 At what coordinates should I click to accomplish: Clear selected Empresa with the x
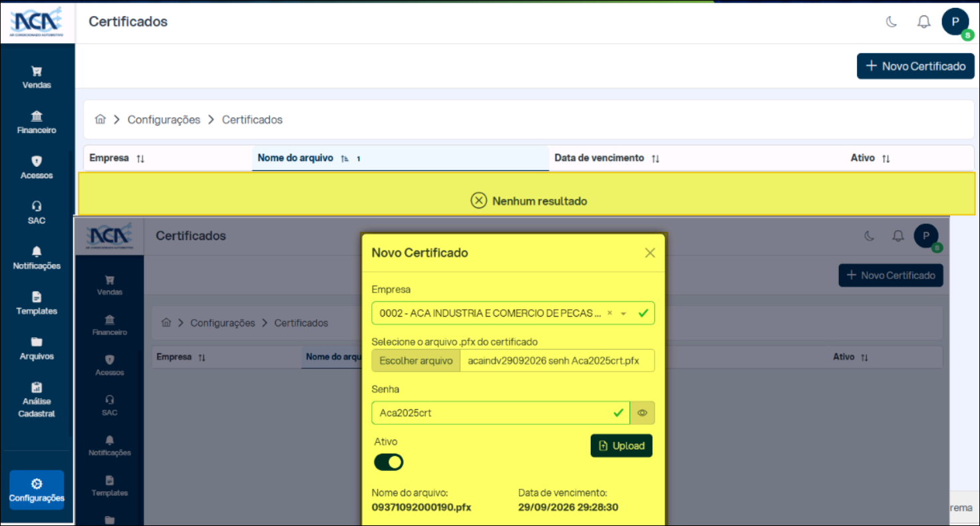coord(609,313)
